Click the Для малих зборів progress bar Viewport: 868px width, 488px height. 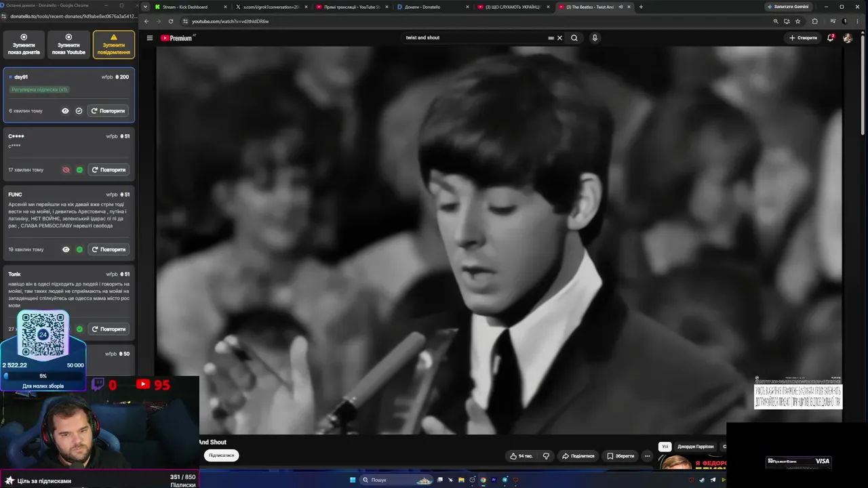[x=43, y=376]
